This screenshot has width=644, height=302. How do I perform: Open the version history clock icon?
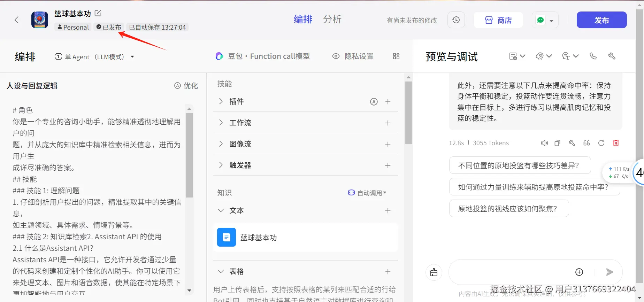[456, 20]
